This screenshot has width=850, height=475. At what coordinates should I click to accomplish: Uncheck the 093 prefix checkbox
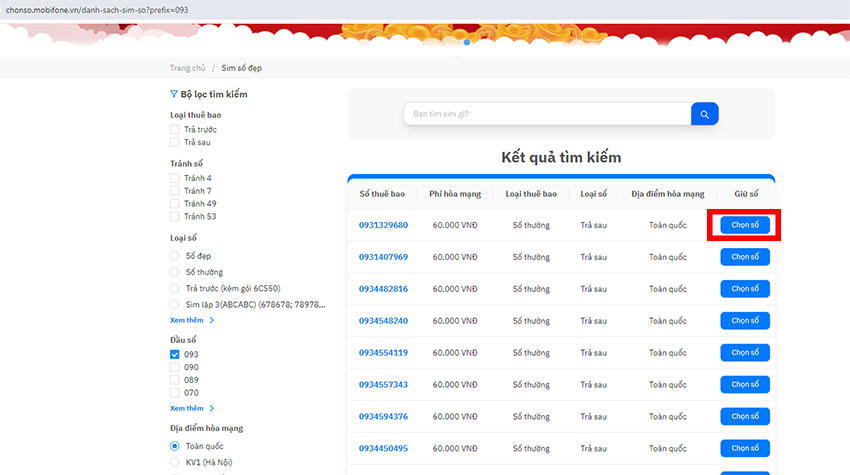[175, 354]
